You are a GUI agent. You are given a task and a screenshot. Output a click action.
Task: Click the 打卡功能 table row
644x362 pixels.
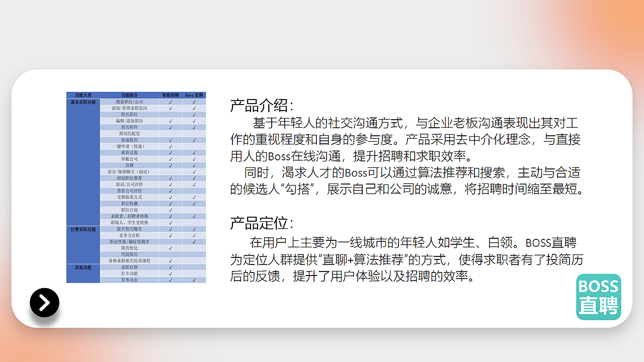point(153,274)
